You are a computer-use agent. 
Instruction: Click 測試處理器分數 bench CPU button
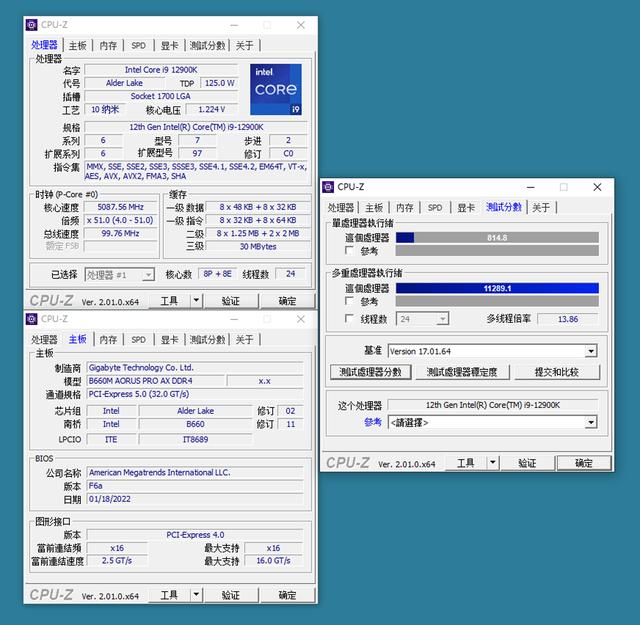click(x=370, y=372)
